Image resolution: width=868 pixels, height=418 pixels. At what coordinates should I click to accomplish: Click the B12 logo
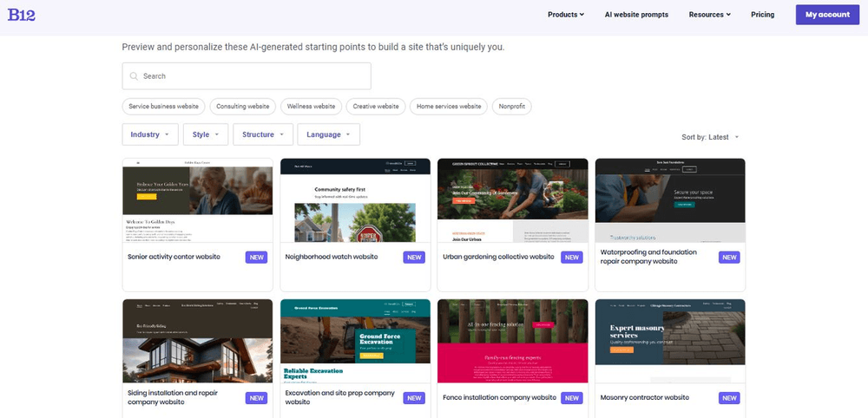[x=22, y=15]
